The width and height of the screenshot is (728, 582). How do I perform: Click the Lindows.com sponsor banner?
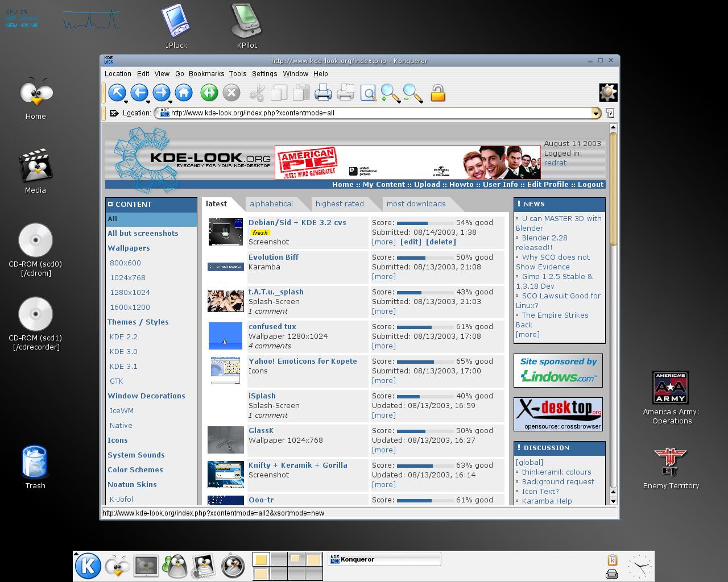pos(558,370)
